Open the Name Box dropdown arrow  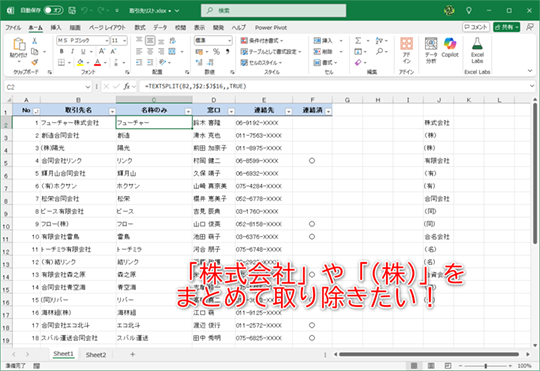click(88, 87)
